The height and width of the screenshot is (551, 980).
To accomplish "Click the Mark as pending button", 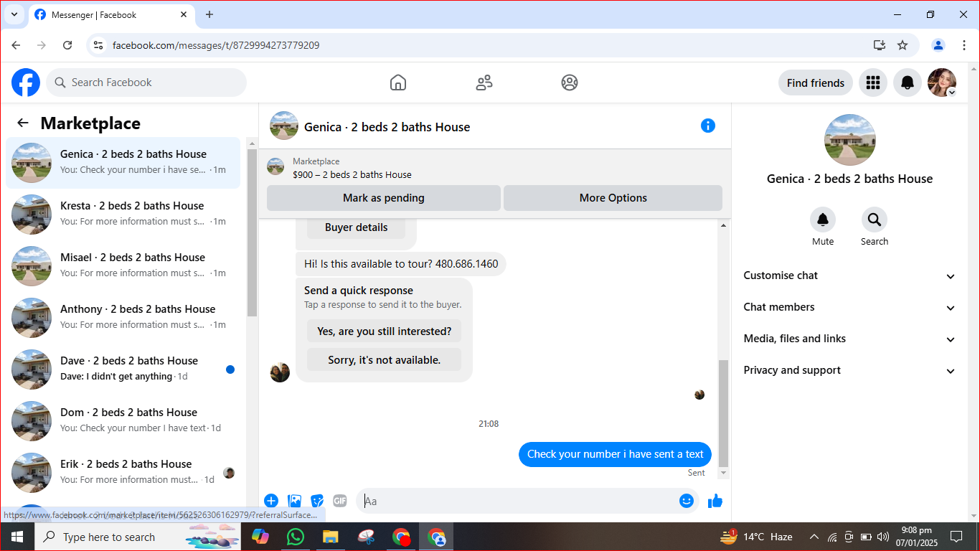I will [x=384, y=198].
